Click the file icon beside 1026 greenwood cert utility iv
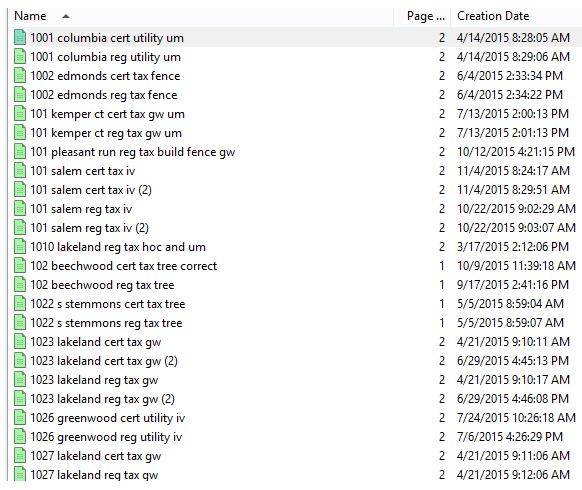This screenshot has width=582, height=490. pyautogui.click(x=20, y=417)
